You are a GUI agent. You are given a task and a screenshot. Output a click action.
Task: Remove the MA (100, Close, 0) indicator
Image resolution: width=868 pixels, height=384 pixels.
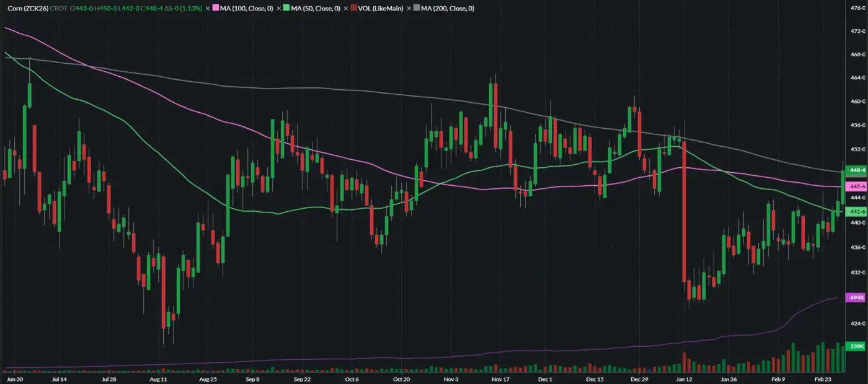tap(208, 9)
